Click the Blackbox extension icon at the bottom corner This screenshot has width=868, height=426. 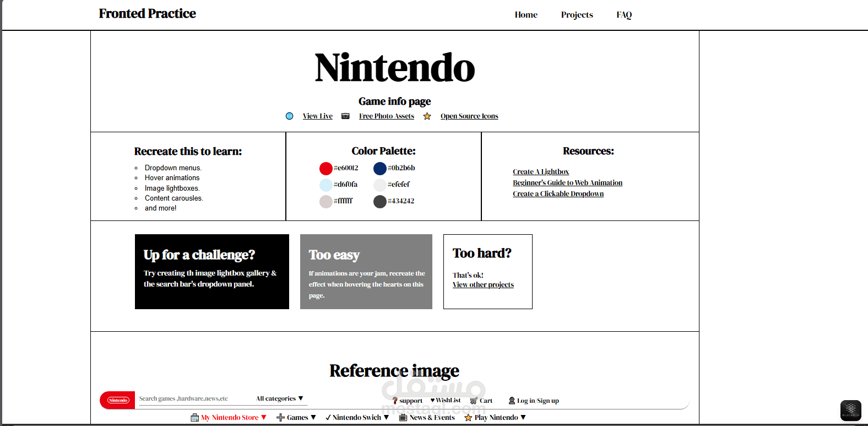851,411
